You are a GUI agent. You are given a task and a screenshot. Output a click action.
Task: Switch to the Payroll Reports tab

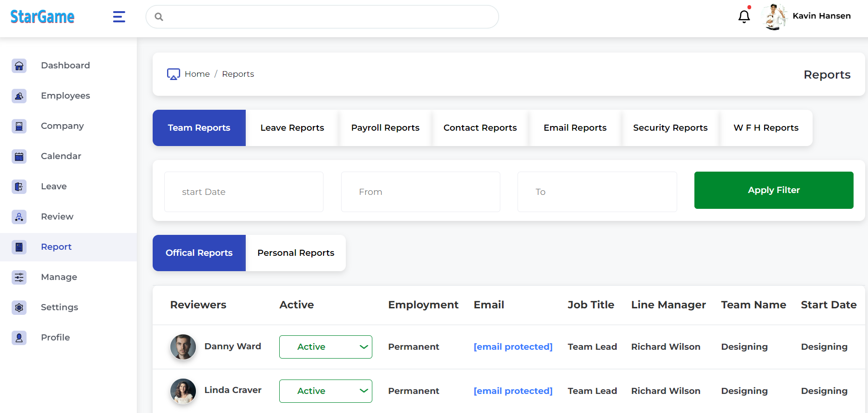click(385, 128)
